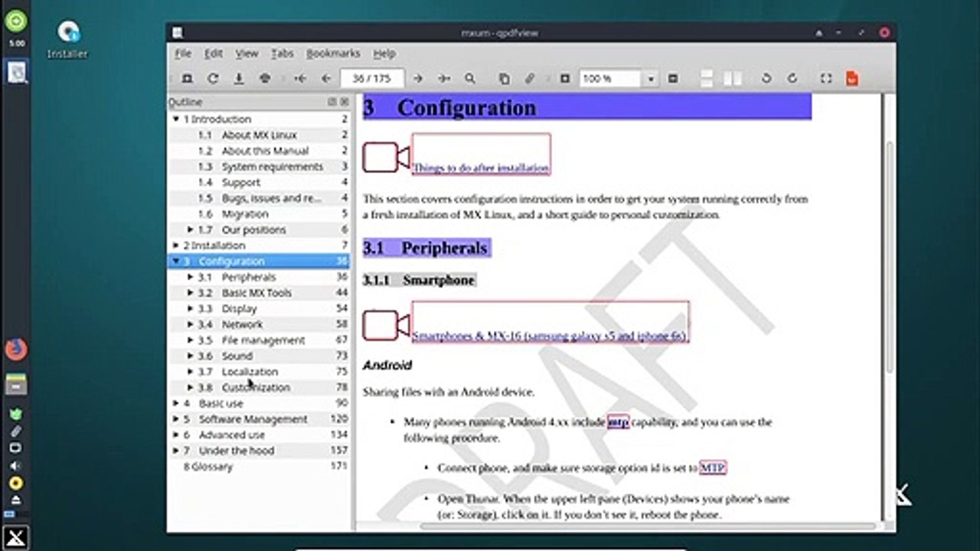Print the document via the printer icon
This screenshot has width=980, height=551.
[265, 79]
